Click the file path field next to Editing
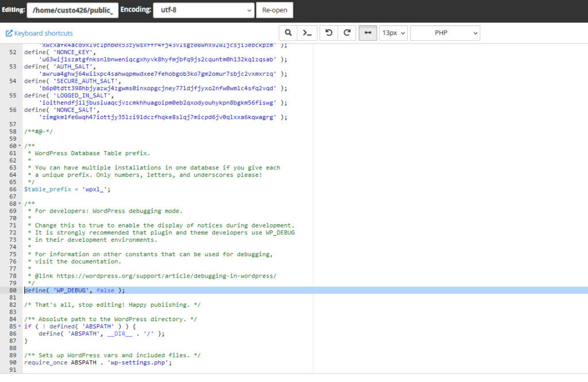 pos(72,10)
